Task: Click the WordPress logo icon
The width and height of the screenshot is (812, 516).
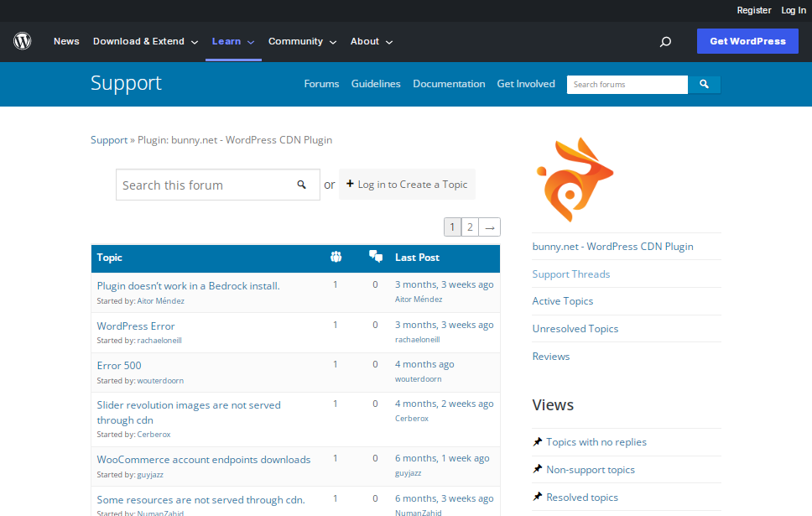Action: 23,41
